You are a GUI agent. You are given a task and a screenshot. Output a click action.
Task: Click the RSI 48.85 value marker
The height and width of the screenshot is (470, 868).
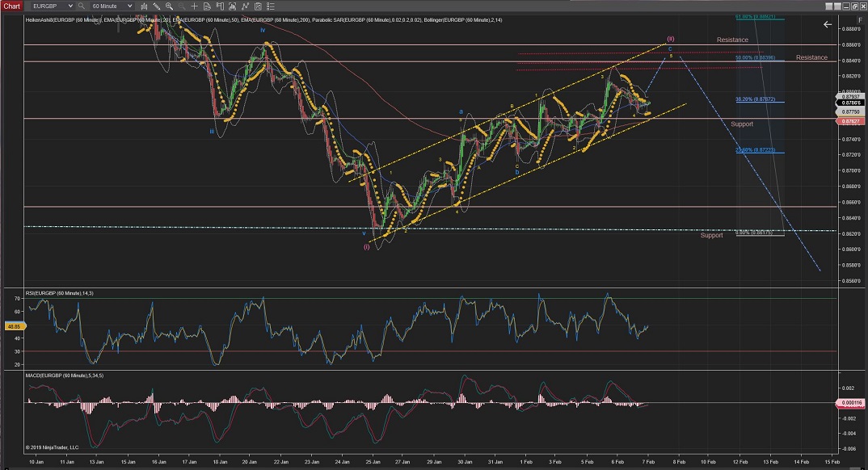[x=13, y=326]
